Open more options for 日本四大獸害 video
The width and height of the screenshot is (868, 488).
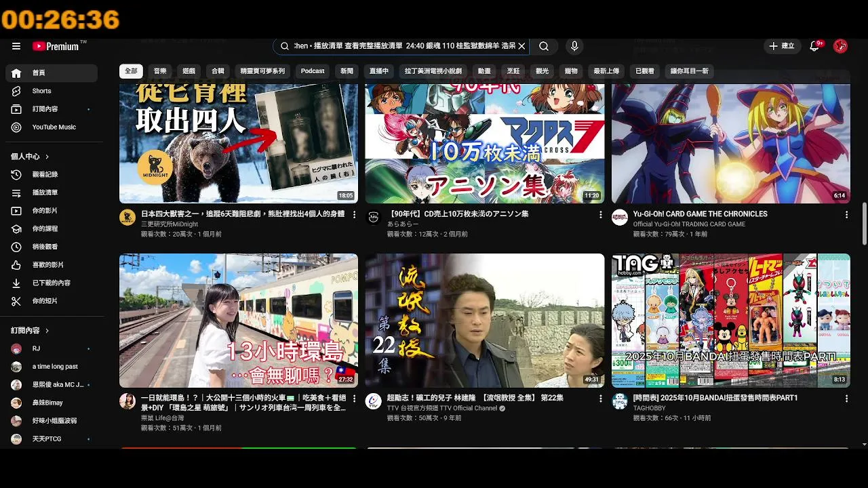coord(354,214)
